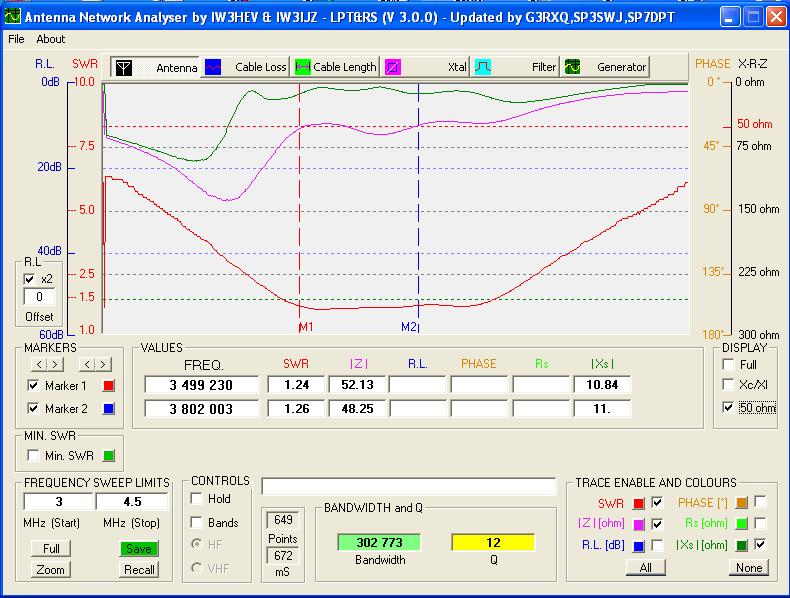Viewport: 790px width, 598px height.
Task: Click the Marker 1 red colour box
Action: pyautogui.click(x=109, y=386)
